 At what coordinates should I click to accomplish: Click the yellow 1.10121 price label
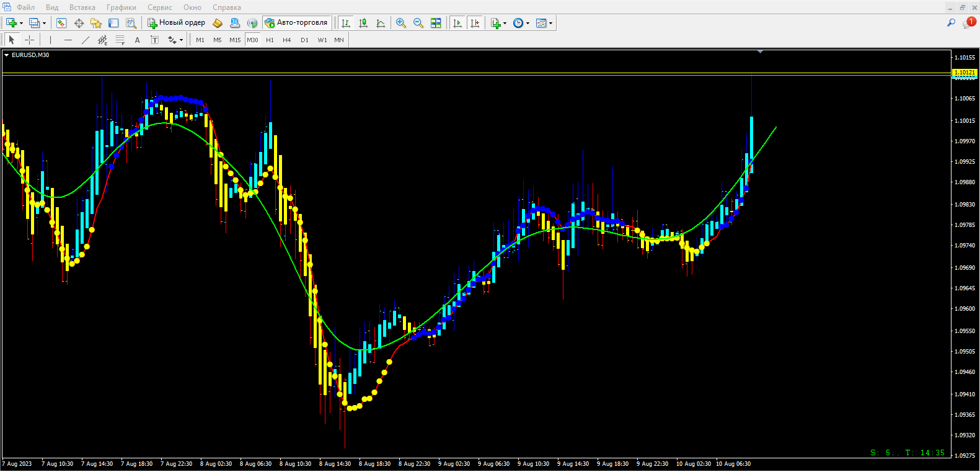pos(964,73)
